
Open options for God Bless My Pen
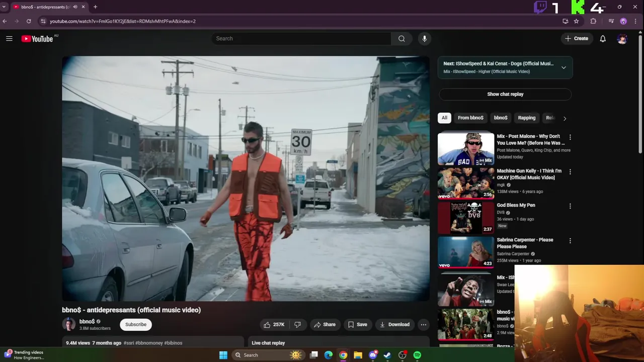click(x=570, y=206)
